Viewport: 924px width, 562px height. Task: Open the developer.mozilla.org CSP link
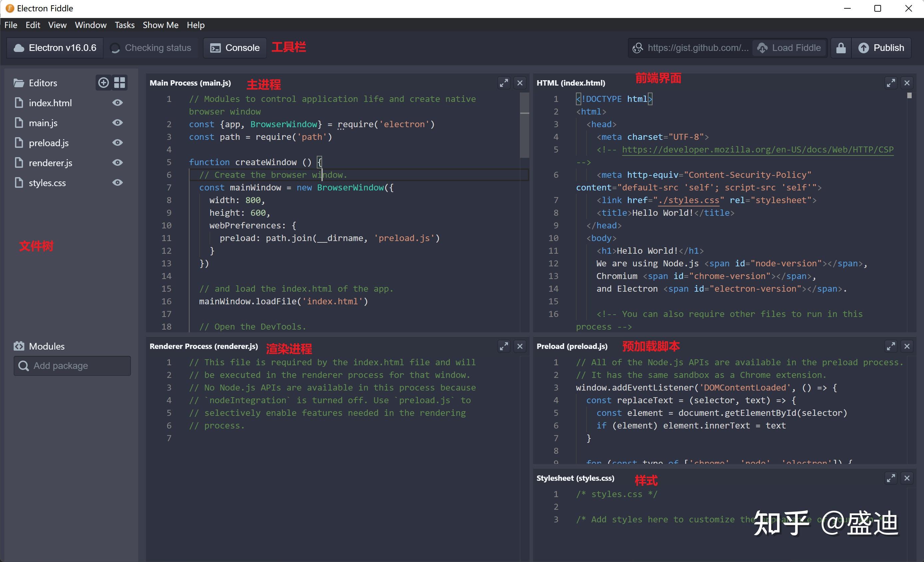[757, 149]
